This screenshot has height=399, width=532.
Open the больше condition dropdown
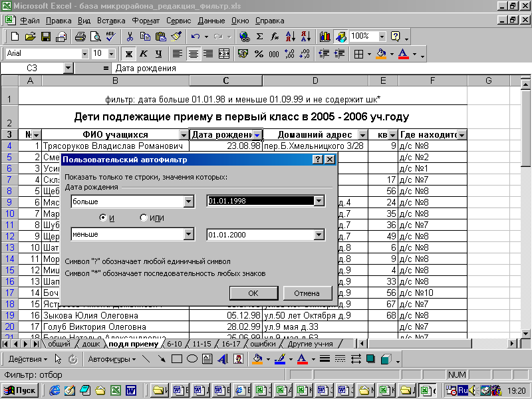[189, 201]
